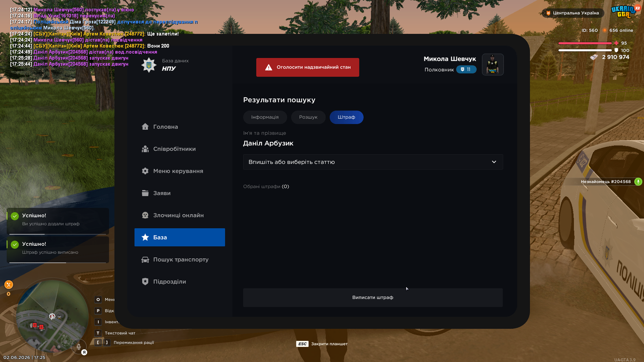Click the ESC Закрити планшет hint
Image resolution: width=644 pixels, height=362 pixels.
click(x=322, y=344)
